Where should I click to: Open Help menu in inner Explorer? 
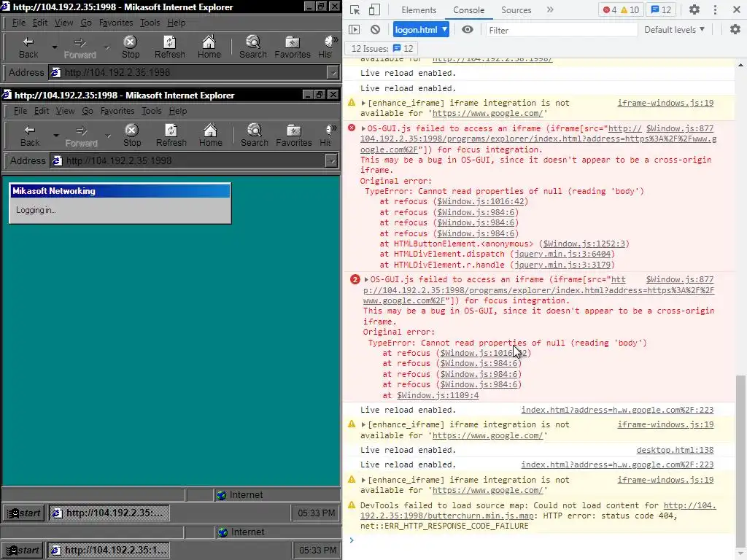pyautogui.click(x=178, y=111)
